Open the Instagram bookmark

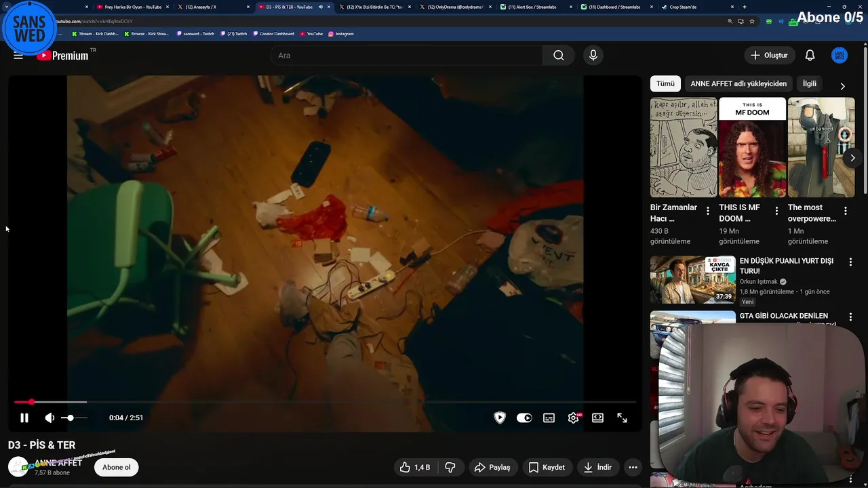coord(341,33)
